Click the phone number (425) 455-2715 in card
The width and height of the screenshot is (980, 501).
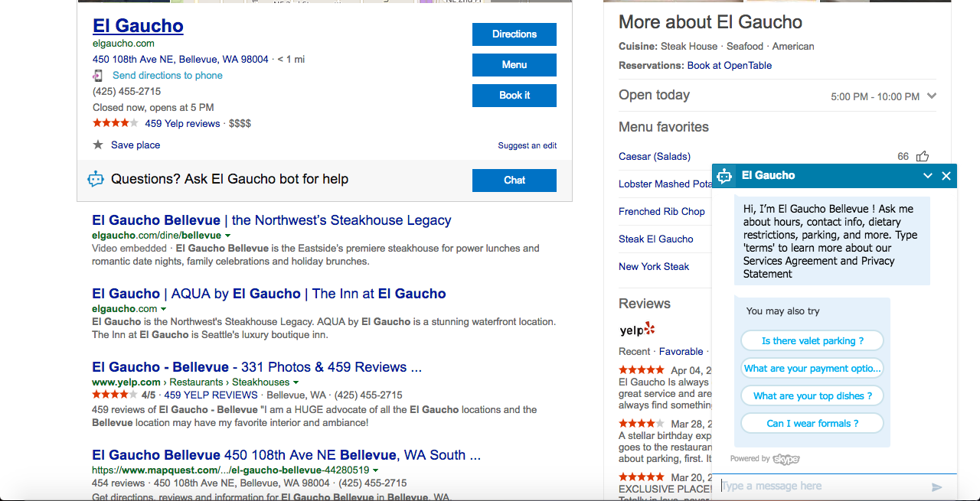127,92
